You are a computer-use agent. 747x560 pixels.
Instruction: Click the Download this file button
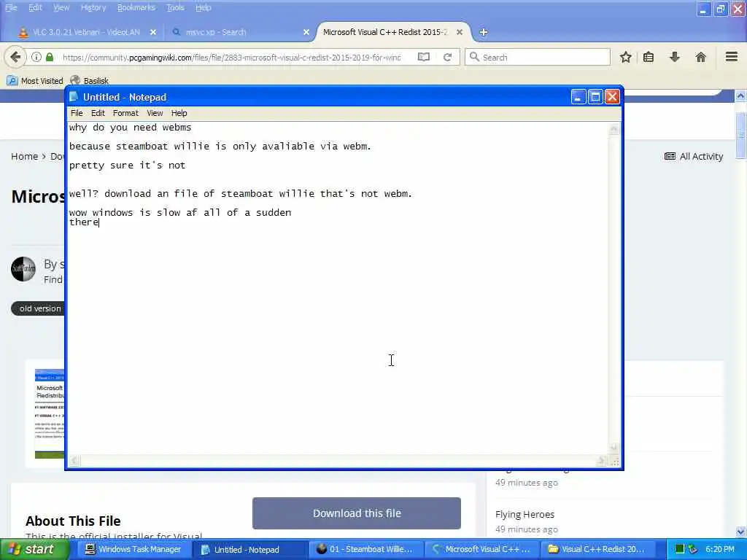click(x=357, y=513)
